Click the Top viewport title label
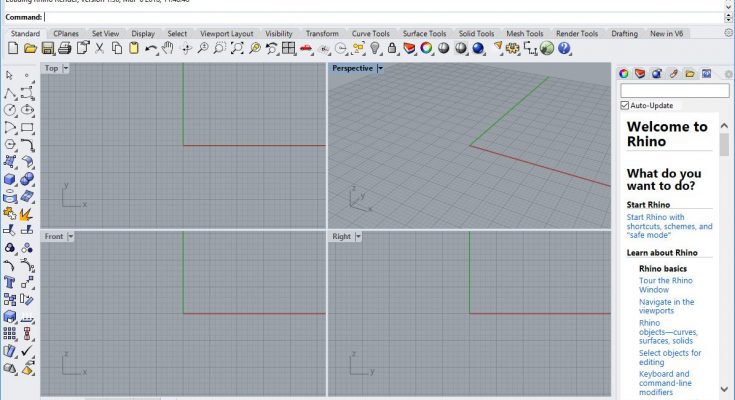Image resolution: width=735 pixels, height=400 pixels. pyautogui.click(x=52, y=68)
